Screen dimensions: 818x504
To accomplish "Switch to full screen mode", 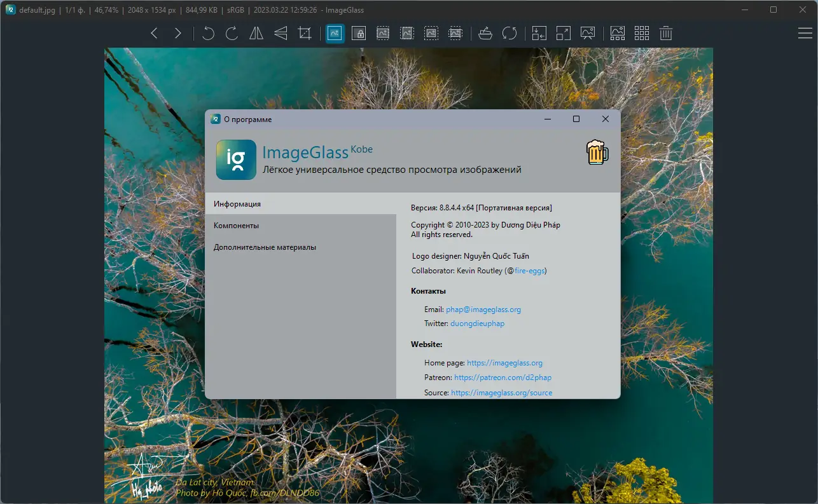I will [x=564, y=33].
